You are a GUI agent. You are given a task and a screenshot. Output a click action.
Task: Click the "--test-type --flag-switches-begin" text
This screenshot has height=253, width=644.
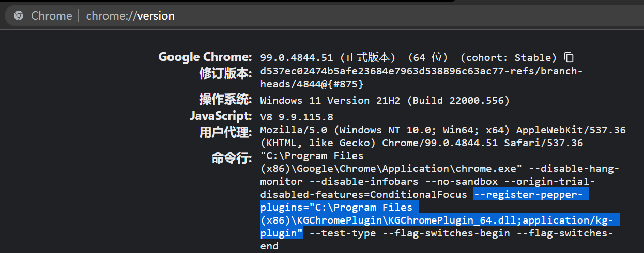410,233
